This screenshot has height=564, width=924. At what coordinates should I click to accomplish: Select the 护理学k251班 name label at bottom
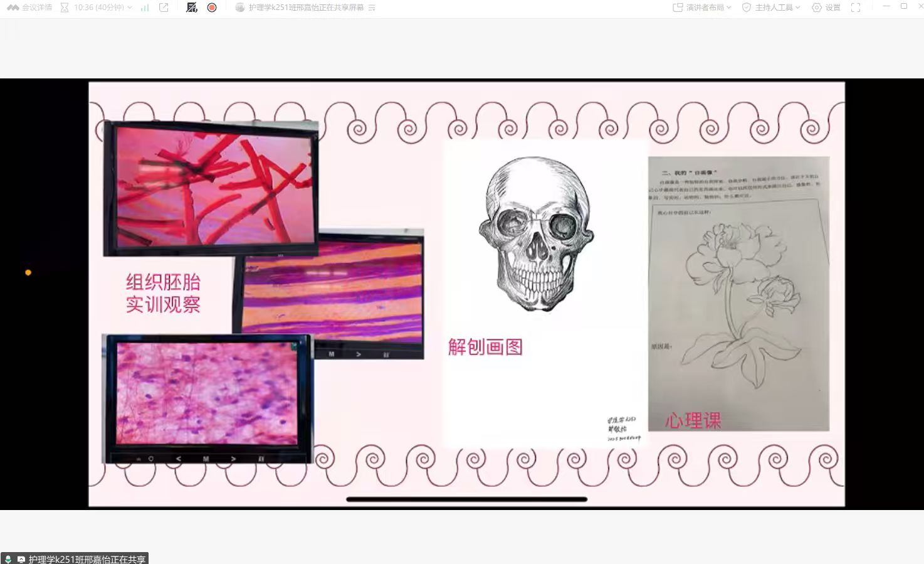[87, 559]
